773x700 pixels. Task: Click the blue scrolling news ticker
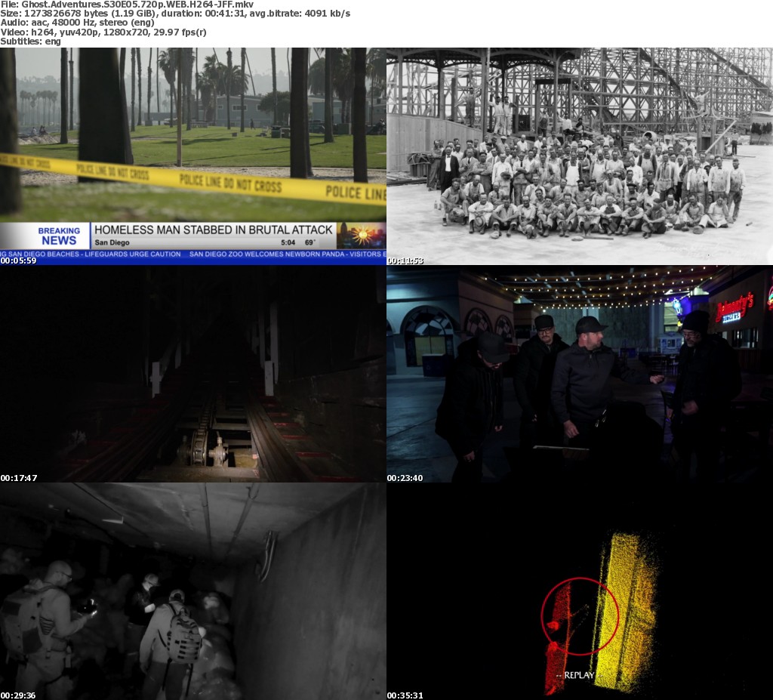192,254
